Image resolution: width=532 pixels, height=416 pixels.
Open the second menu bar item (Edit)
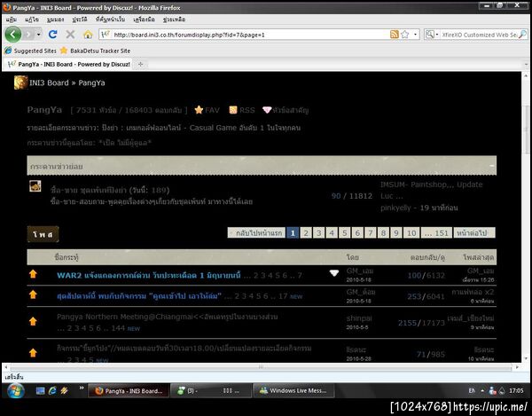(x=32, y=20)
